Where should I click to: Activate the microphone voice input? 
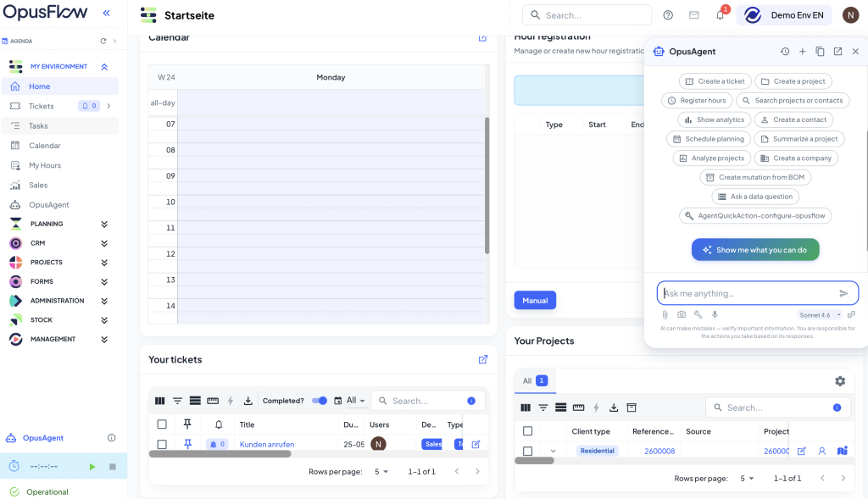(715, 314)
